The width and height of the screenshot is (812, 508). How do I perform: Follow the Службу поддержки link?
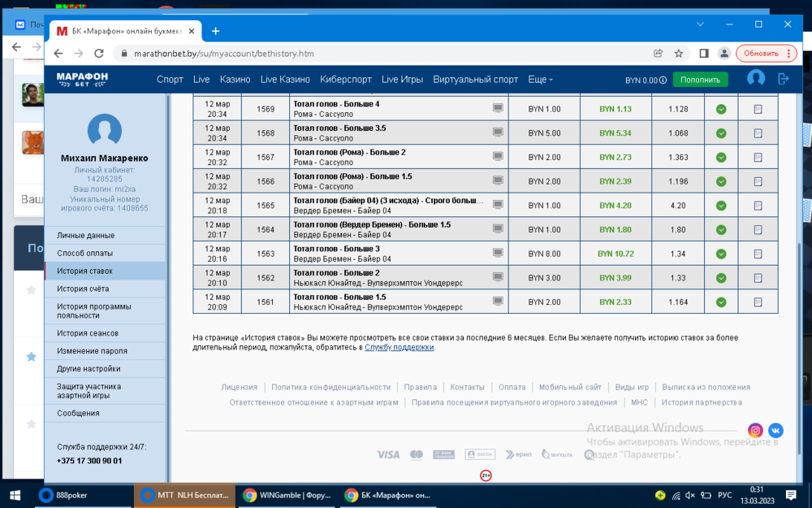[399, 347]
